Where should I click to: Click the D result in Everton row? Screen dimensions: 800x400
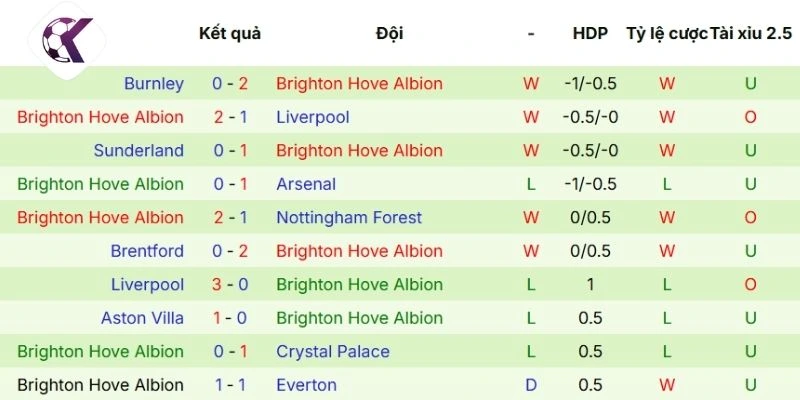tap(531, 385)
